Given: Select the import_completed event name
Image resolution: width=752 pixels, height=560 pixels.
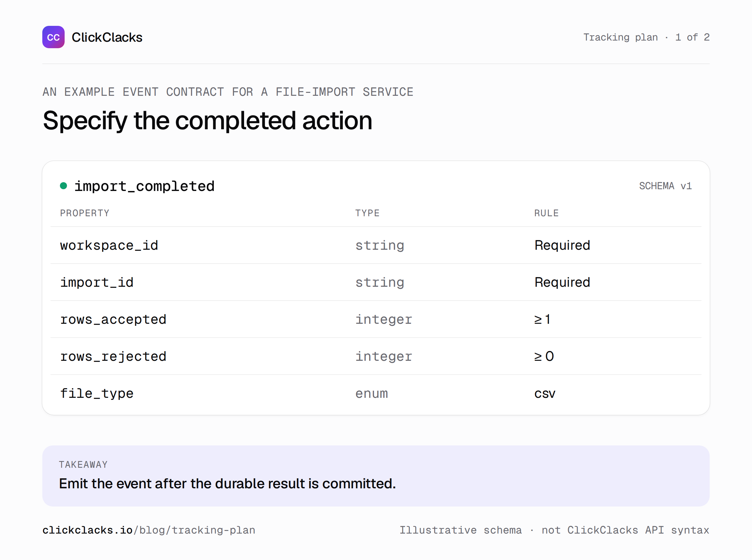Looking at the screenshot, I should click(x=144, y=186).
